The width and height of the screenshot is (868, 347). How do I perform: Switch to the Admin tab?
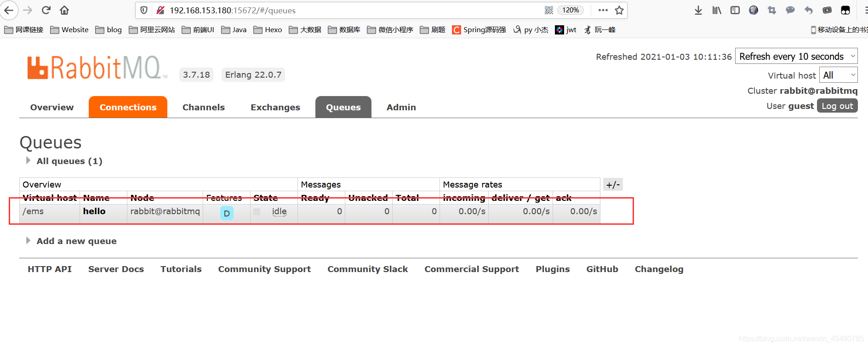(x=401, y=107)
